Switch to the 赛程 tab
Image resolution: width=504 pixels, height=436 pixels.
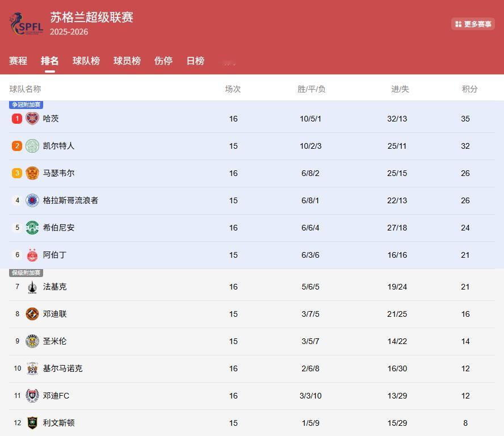[18, 61]
